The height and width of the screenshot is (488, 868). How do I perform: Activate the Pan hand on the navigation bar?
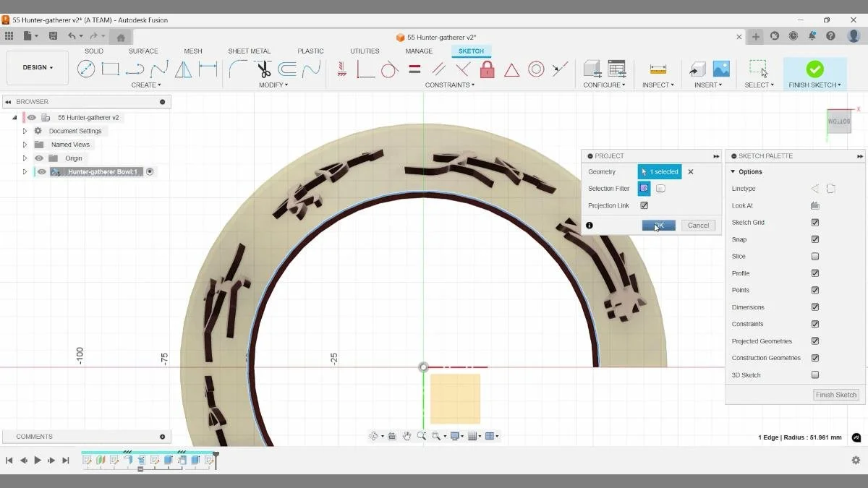pos(407,435)
